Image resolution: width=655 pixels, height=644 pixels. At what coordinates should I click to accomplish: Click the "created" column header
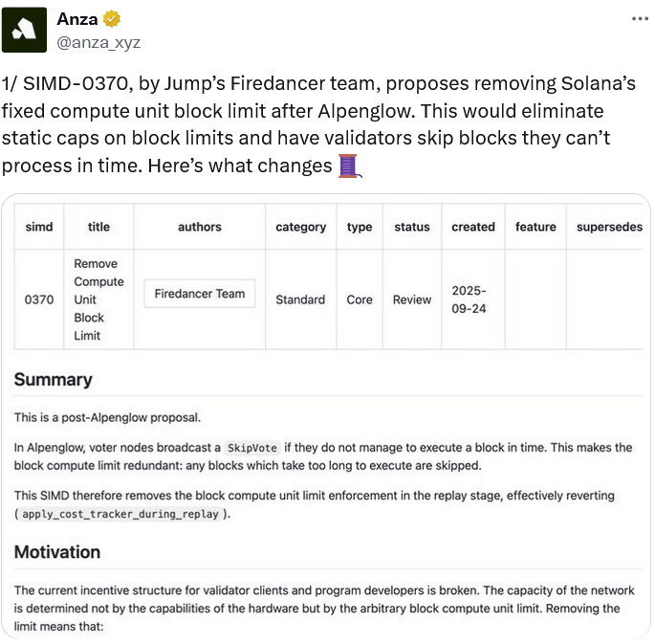(473, 227)
